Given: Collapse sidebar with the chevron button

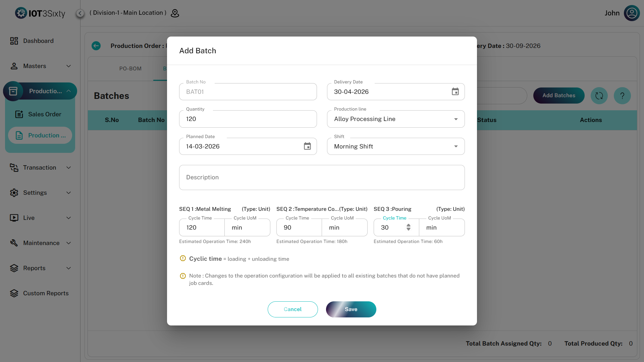Looking at the screenshot, I should (x=80, y=13).
